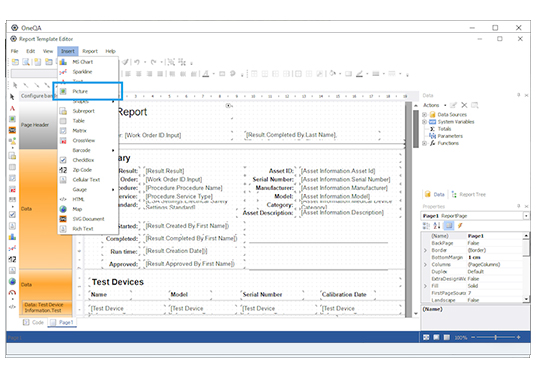Image resolution: width=538 pixels, height=374 pixels.
Task: Expand the Border property row
Action: click(425, 250)
